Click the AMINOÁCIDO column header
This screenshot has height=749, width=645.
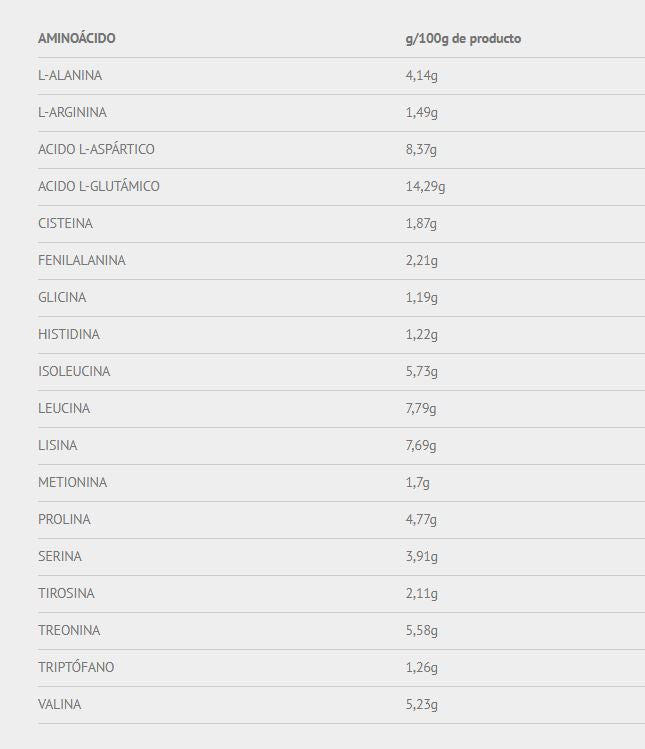pos(76,38)
